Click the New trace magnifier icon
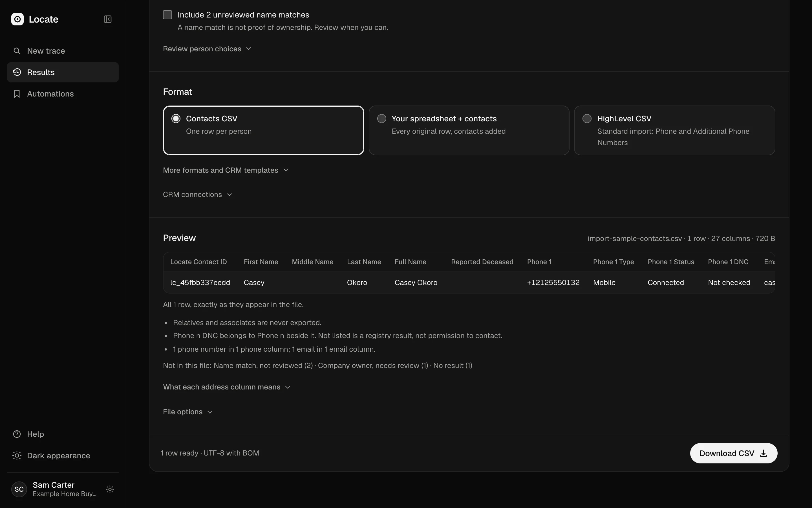 coord(17,51)
